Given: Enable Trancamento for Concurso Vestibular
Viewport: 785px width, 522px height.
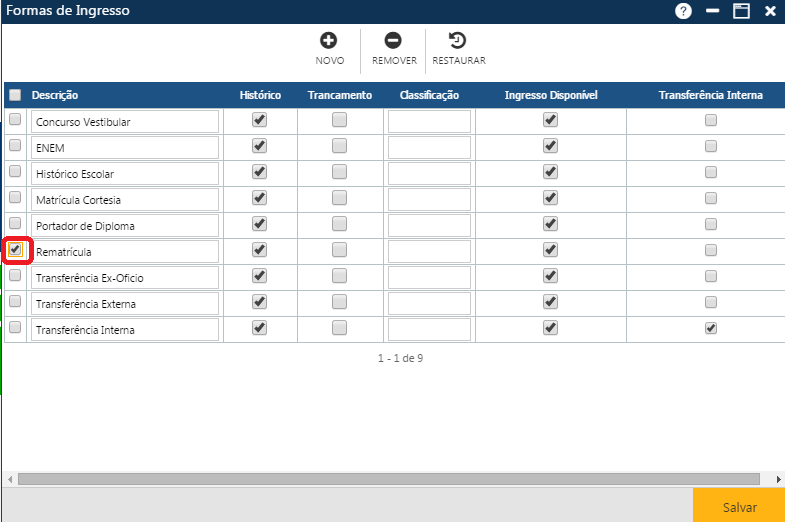Looking at the screenshot, I should pos(340,120).
